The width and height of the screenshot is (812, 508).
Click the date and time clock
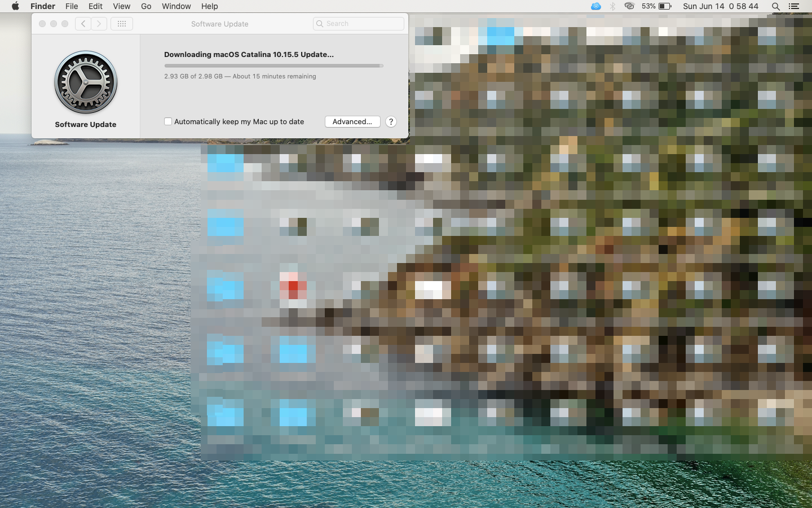pos(720,6)
